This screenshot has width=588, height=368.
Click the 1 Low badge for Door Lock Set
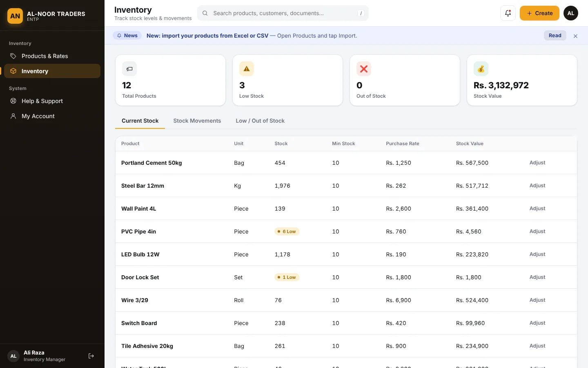pyautogui.click(x=287, y=277)
